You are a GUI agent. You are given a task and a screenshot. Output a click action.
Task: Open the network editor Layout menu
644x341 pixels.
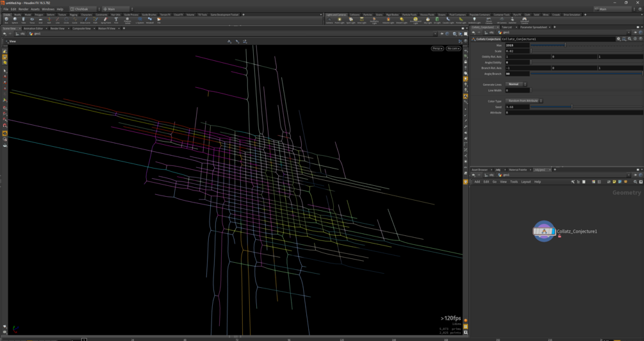tap(525, 182)
